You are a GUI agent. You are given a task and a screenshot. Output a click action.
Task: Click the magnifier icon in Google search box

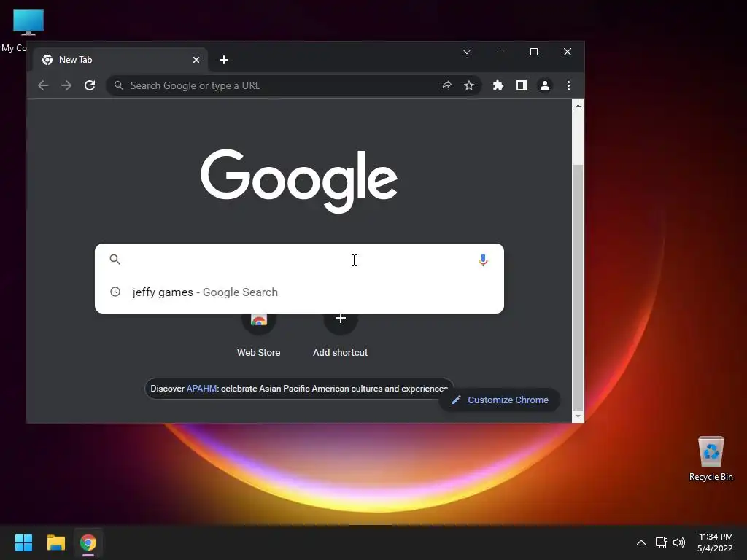[115, 259]
